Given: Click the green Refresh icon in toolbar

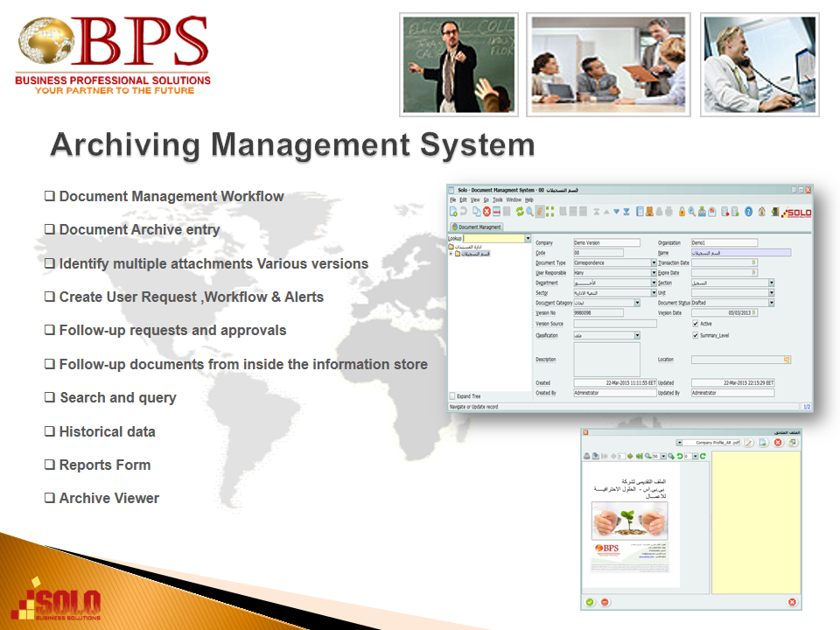Looking at the screenshot, I should 519,212.
